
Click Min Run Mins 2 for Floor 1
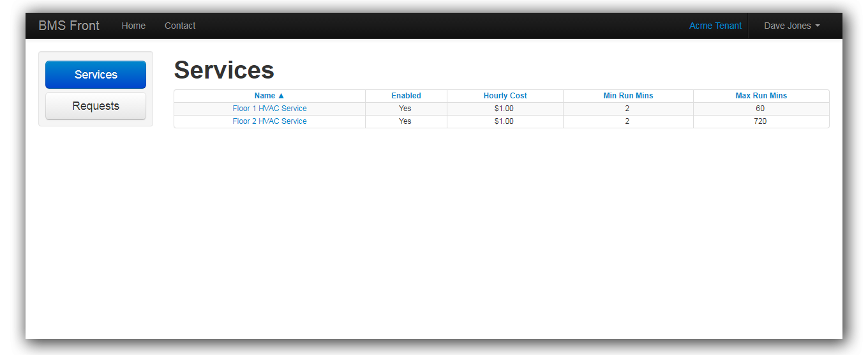coord(627,109)
